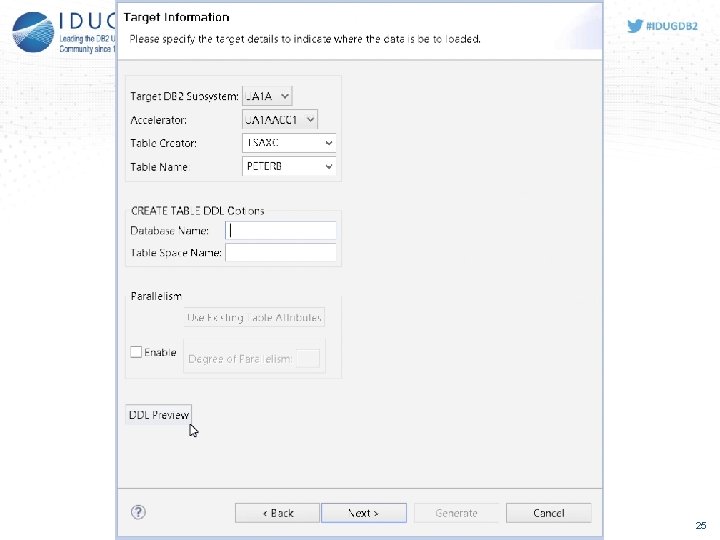Click the Target Information heading
This screenshot has height=540, width=720.
(x=176, y=17)
